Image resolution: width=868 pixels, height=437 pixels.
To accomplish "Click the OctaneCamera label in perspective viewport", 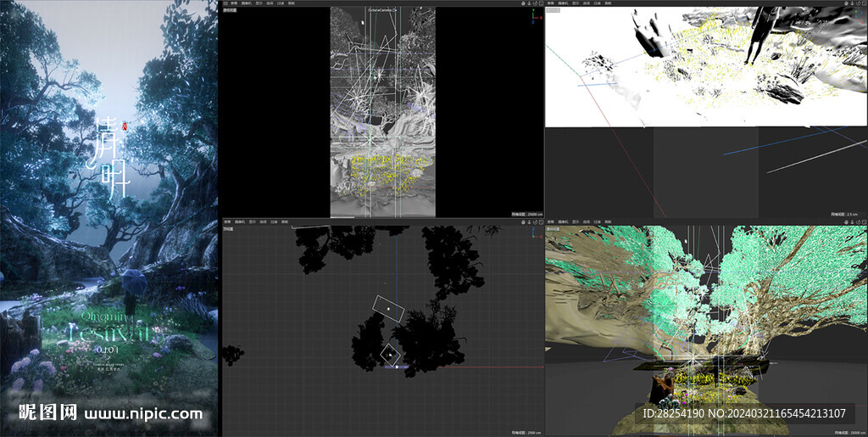I will (381, 10).
